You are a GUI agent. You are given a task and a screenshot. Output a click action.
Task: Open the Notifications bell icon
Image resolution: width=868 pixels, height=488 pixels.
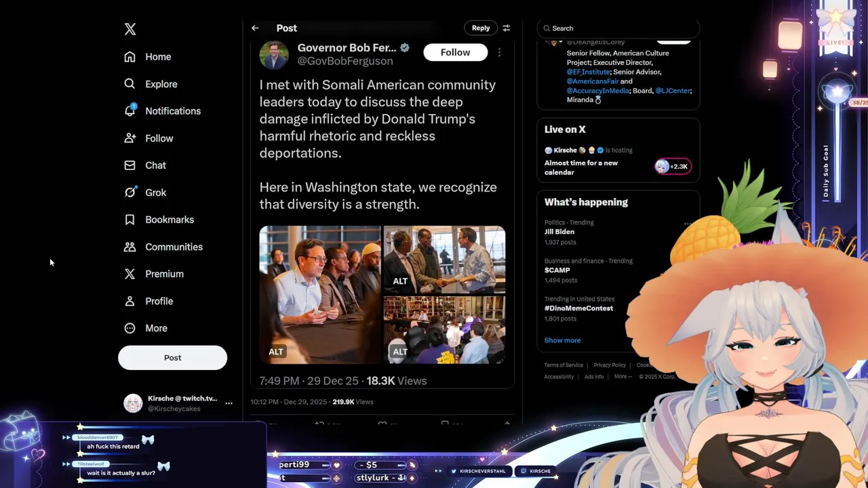(130, 110)
